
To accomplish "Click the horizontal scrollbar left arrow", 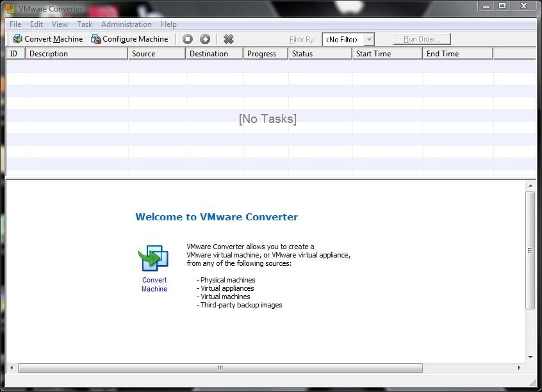I will tap(12, 368).
